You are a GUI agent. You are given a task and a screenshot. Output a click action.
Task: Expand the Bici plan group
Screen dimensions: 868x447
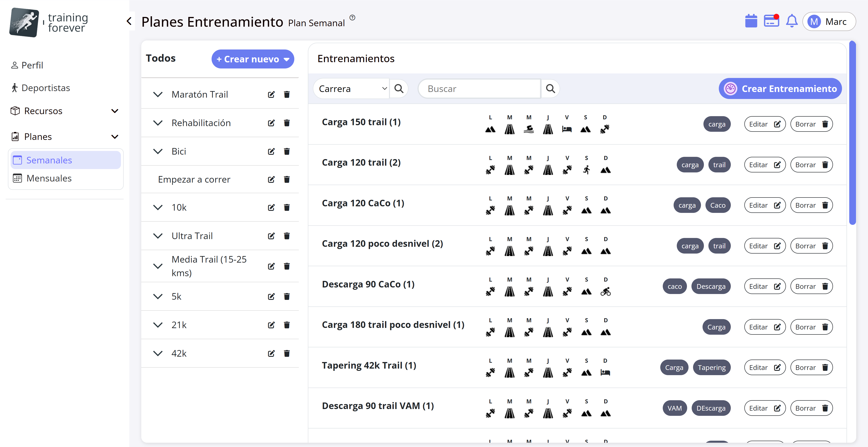158,151
